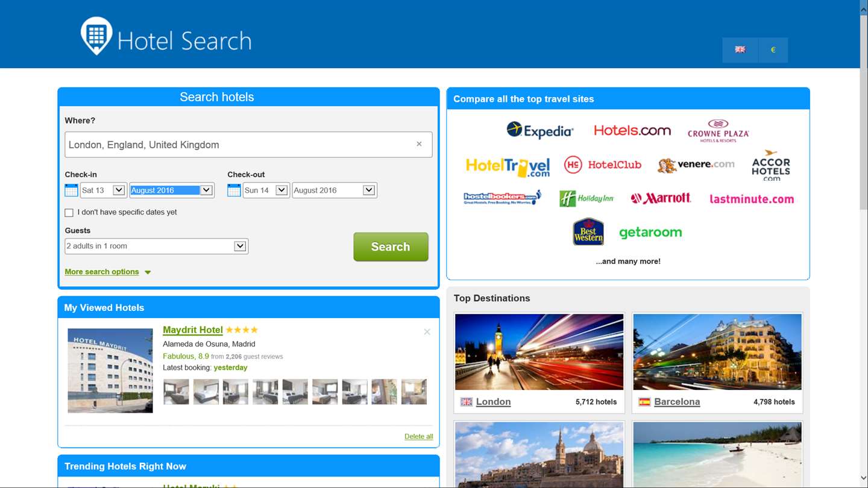Open the Maydrit Hotel main building photo
The height and width of the screenshot is (488, 868).
click(110, 371)
